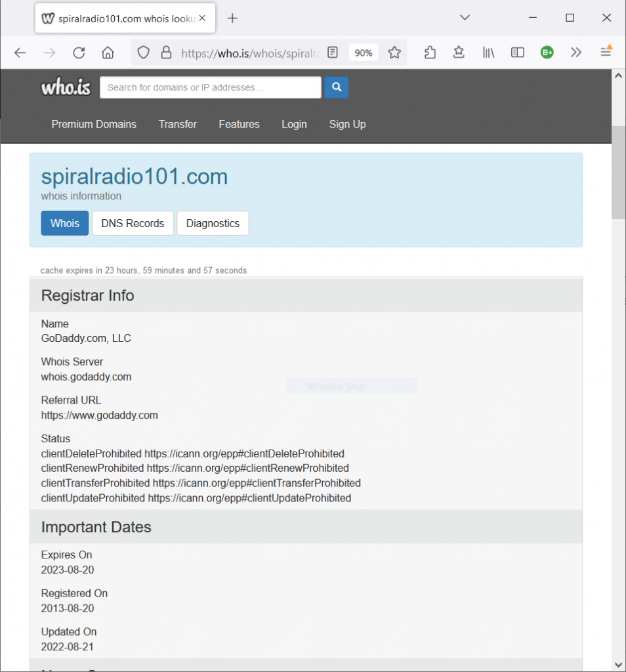Open the Transfer menu item
Image resolution: width=626 pixels, height=672 pixels.
tap(178, 124)
